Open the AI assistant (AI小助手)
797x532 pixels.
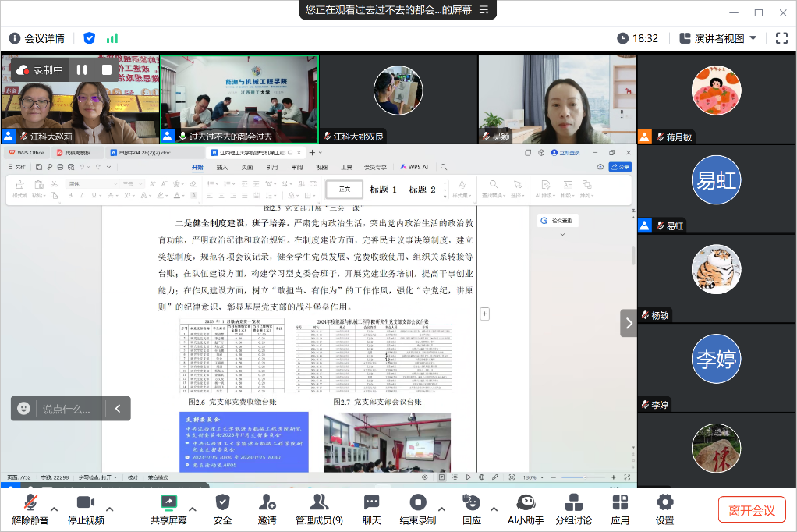525,509
